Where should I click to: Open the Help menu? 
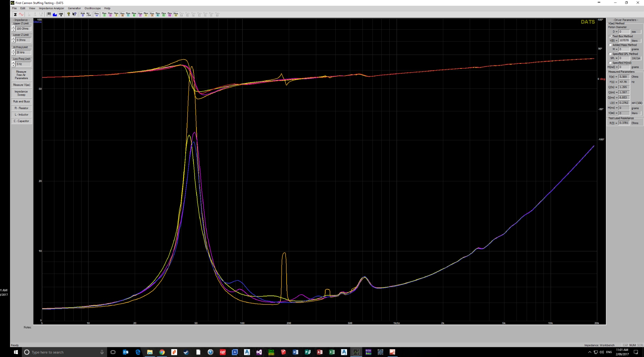pos(107,8)
